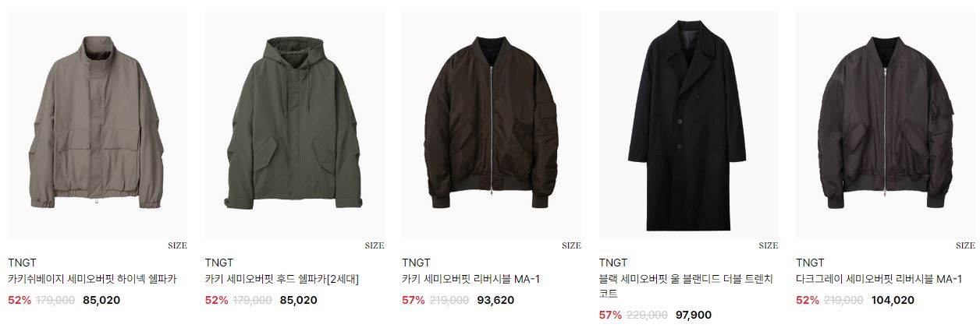Click SIZE label under hooded shell parka
Image resolution: width=980 pixels, height=328 pixels.
(375, 245)
